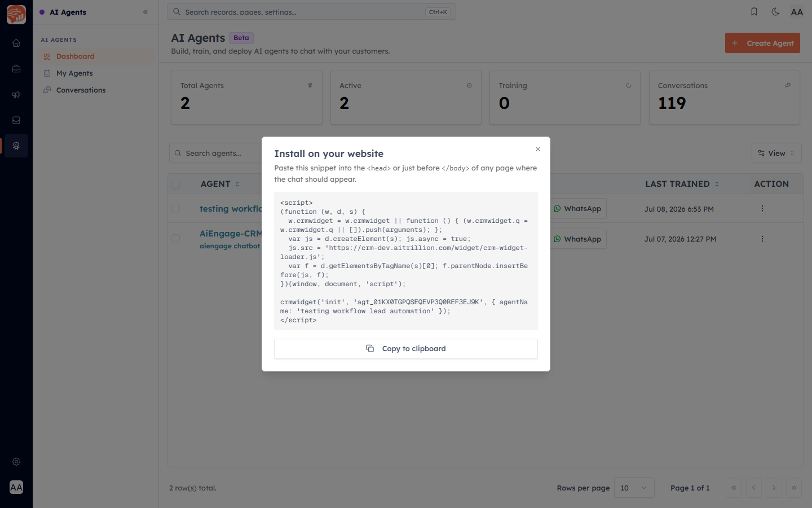Open the View options dropdown
Viewport: 812px width, 508px height.
pos(776,153)
